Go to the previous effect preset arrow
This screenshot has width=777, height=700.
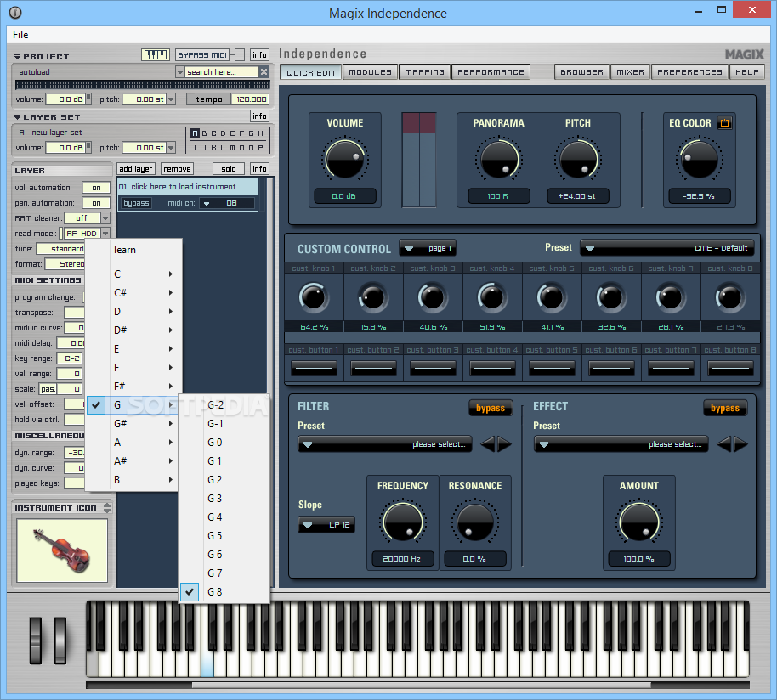[x=724, y=444]
